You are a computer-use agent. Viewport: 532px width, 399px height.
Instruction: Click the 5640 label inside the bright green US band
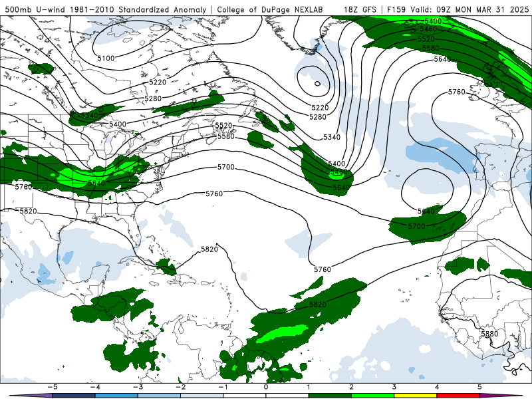pos(96,183)
